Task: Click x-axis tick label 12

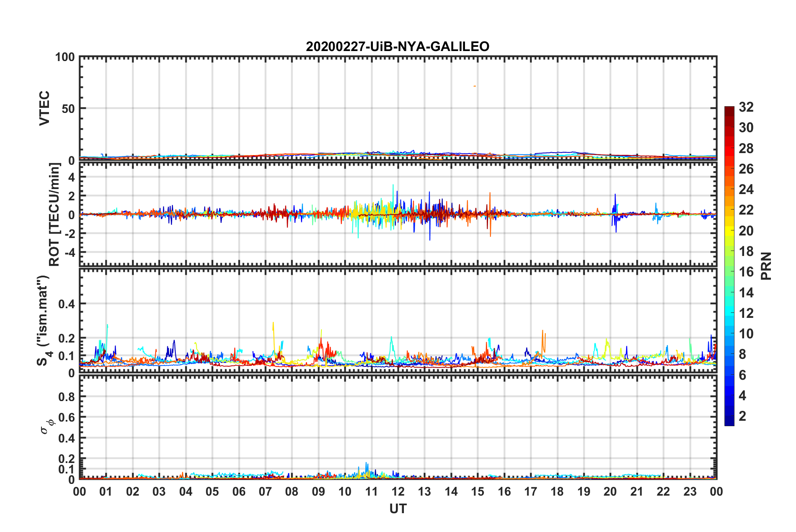Action: [398, 491]
